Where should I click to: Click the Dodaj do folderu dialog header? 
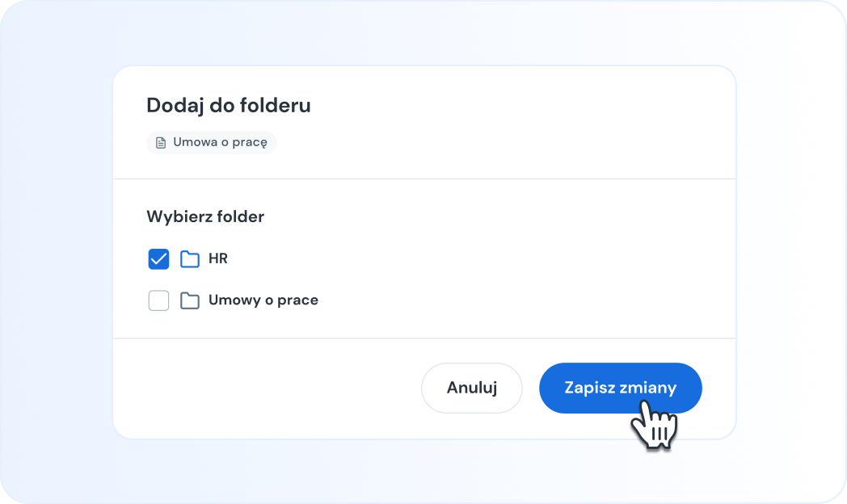[x=229, y=105]
